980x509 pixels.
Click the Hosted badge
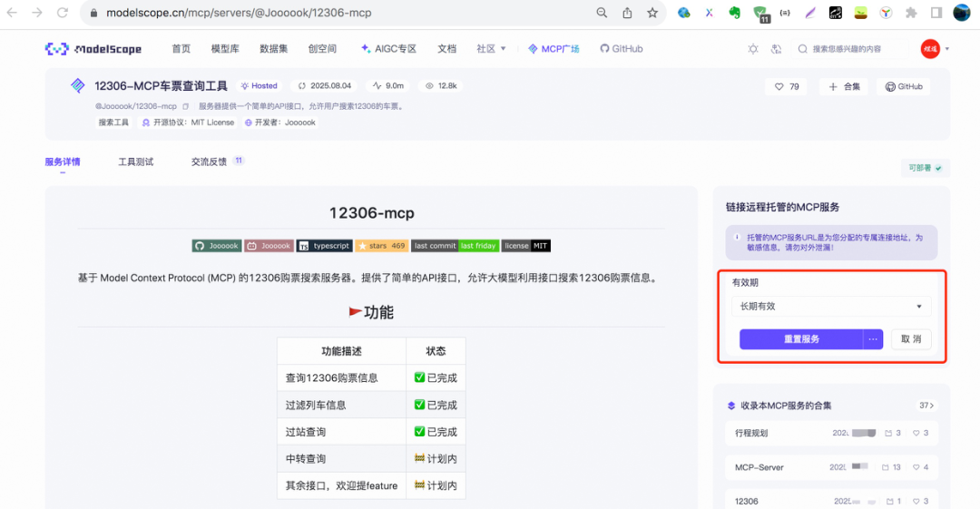pos(260,85)
